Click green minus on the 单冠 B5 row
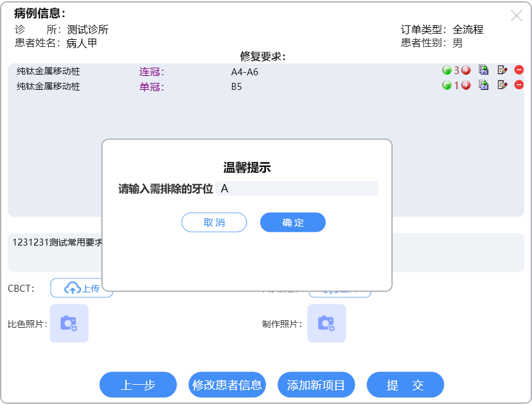The height and width of the screenshot is (405, 532). 446,85
